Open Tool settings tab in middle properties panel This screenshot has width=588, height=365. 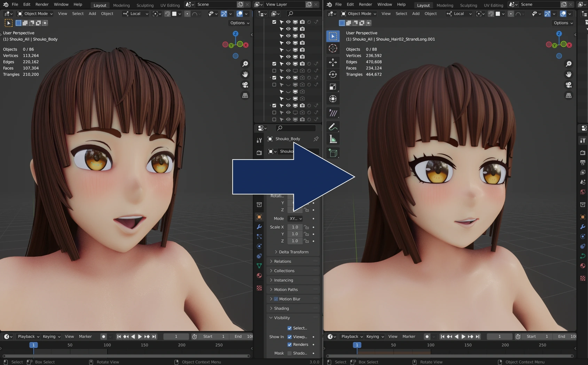pyautogui.click(x=259, y=140)
